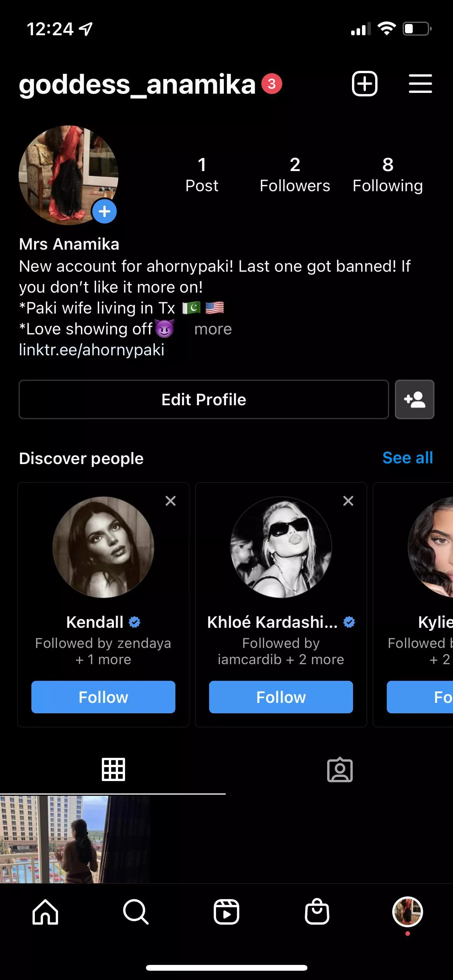
Task: View the 2 Followers list
Action: pyautogui.click(x=295, y=175)
